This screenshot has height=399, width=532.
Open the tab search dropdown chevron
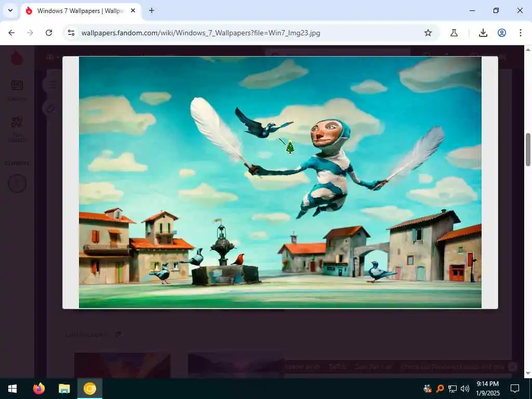point(10,10)
